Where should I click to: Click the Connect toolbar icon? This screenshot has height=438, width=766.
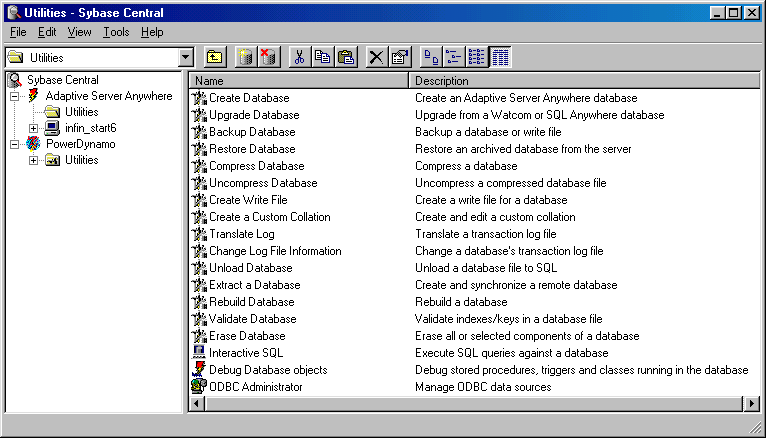[x=245, y=57]
